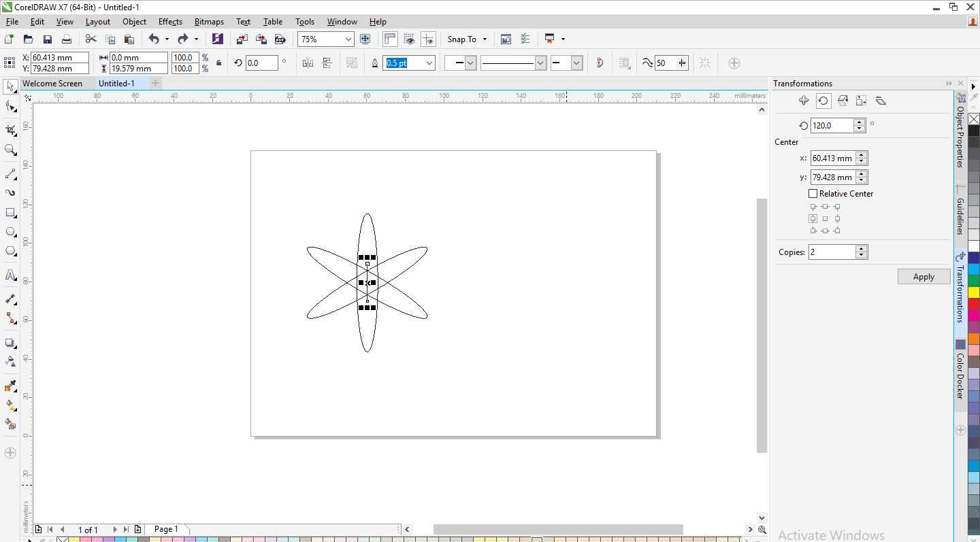Image resolution: width=980 pixels, height=542 pixels.
Task: Click the Copies number input field
Action: tap(831, 252)
